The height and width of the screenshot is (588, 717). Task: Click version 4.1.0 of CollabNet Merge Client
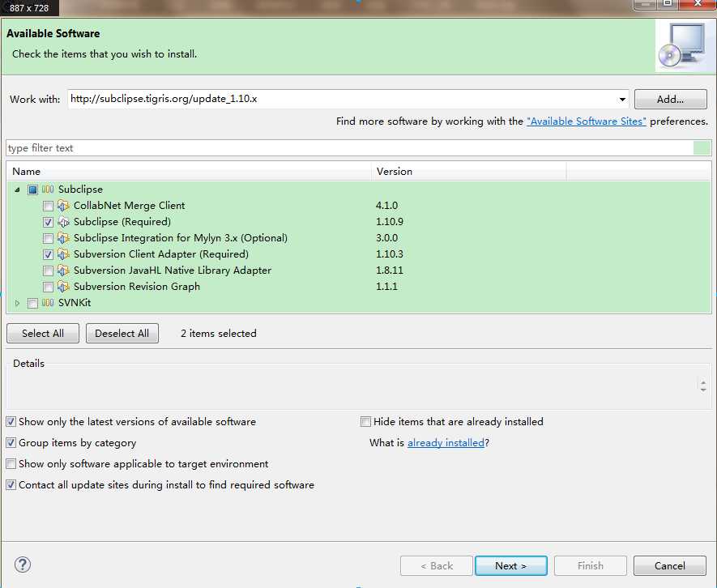click(x=386, y=206)
